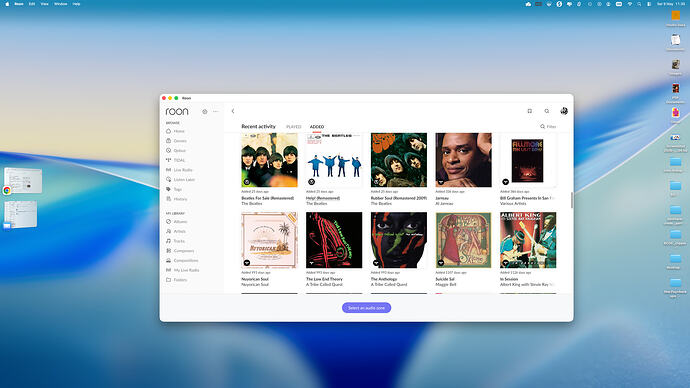Open the Roon menu in menu bar
This screenshot has width=690, height=388.
(x=19, y=4)
